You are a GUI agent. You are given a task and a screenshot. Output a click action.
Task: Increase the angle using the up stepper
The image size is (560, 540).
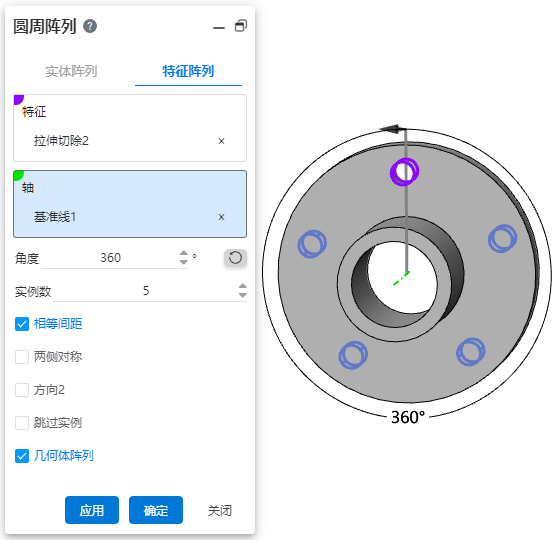tap(184, 253)
